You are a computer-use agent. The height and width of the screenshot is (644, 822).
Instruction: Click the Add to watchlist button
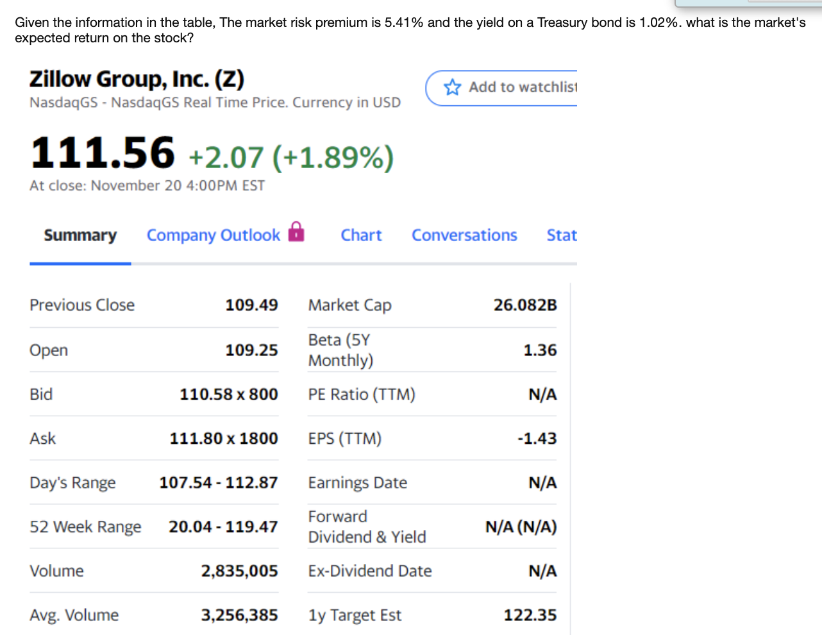tap(501, 88)
